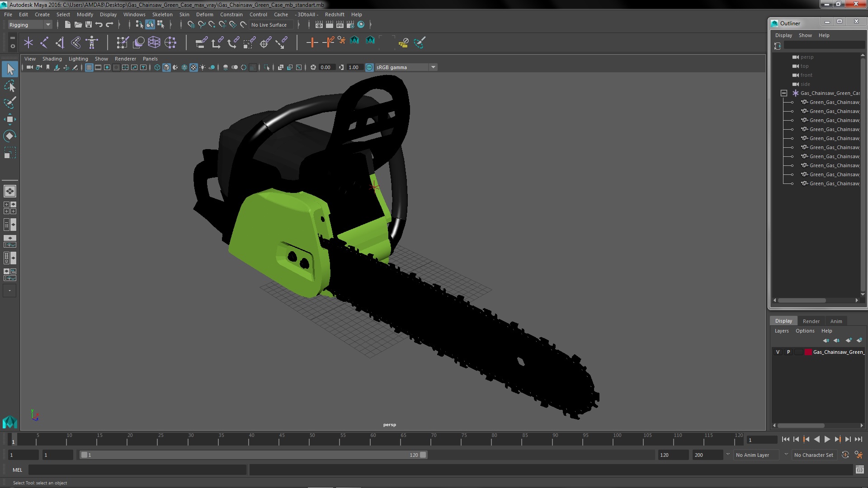Open the Deform menu
The width and height of the screenshot is (868, 488).
pos(204,14)
